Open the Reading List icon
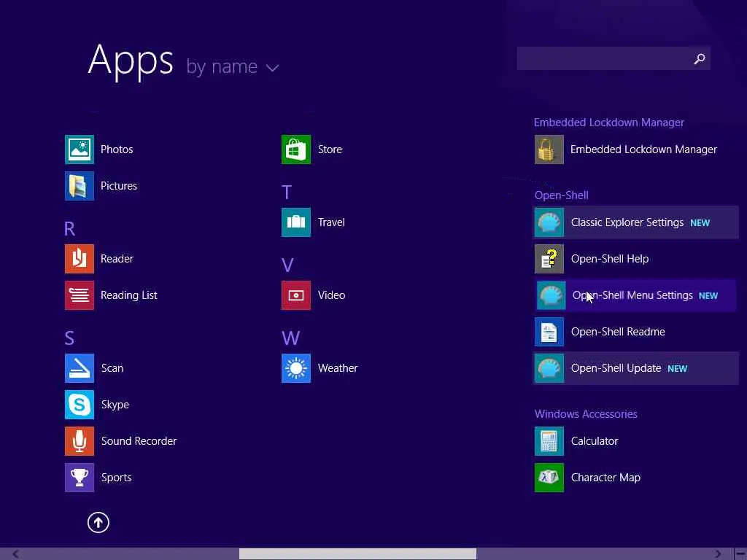747x560 pixels. pos(79,295)
